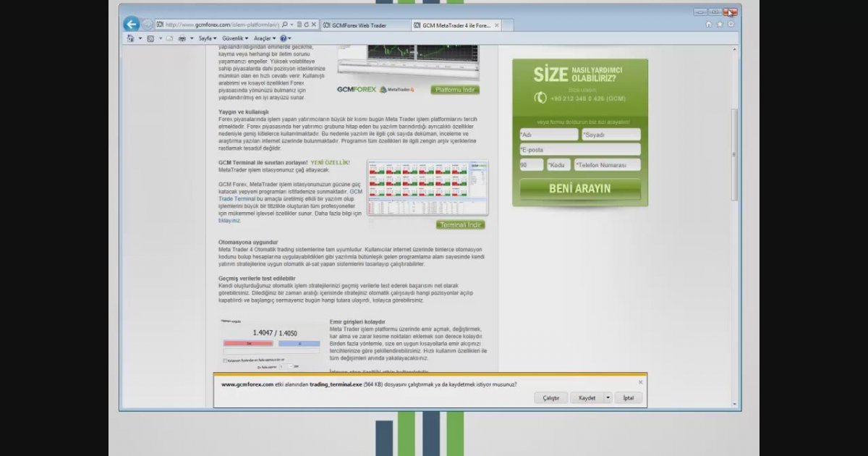Viewport: 868px width, 456px height.
Task: Click the Kaydet button
Action: (x=587, y=397)
